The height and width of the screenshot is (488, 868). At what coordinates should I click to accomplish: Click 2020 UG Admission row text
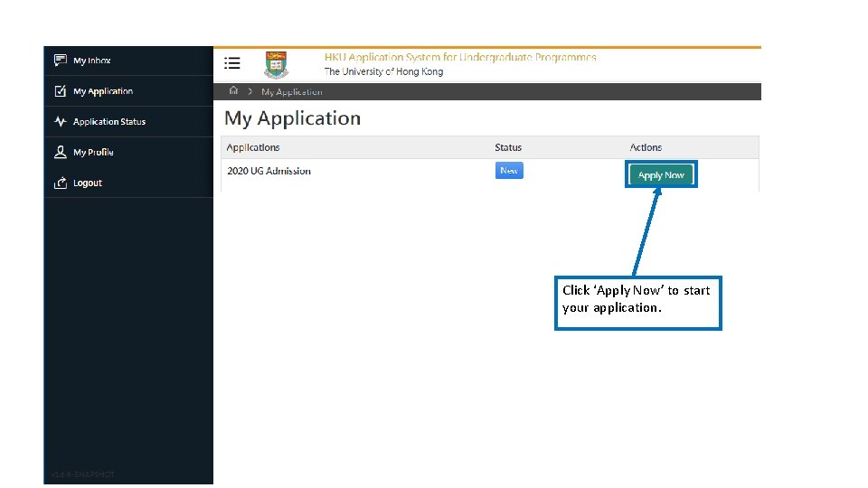click(269, 171)
